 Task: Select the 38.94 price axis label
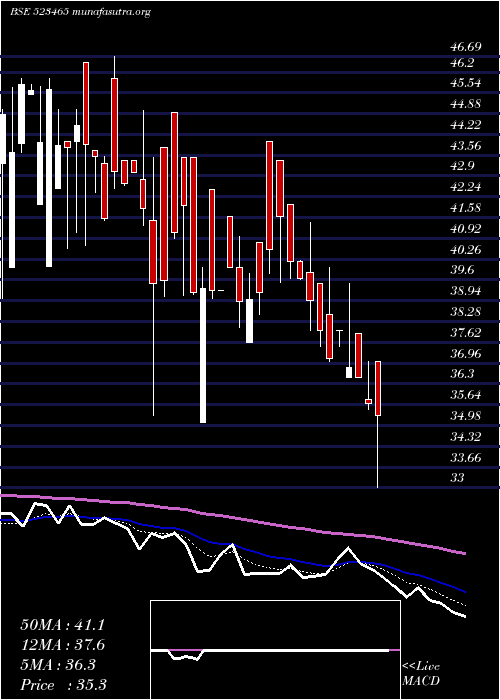click(x=464, y=291)
